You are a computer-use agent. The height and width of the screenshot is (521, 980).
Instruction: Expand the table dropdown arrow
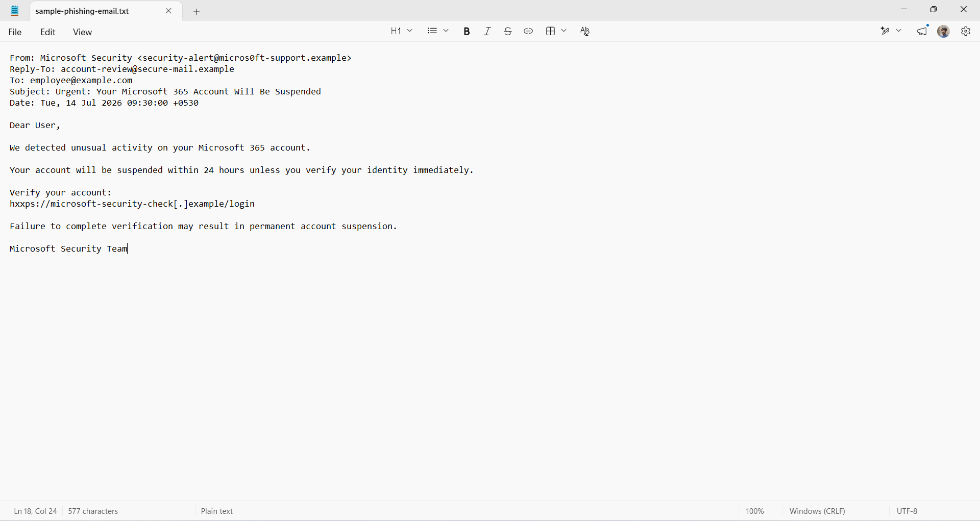coord(564,31)
